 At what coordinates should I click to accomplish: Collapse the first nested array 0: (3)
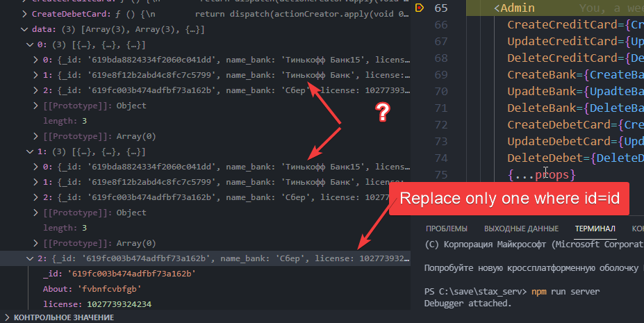[30, 44]
